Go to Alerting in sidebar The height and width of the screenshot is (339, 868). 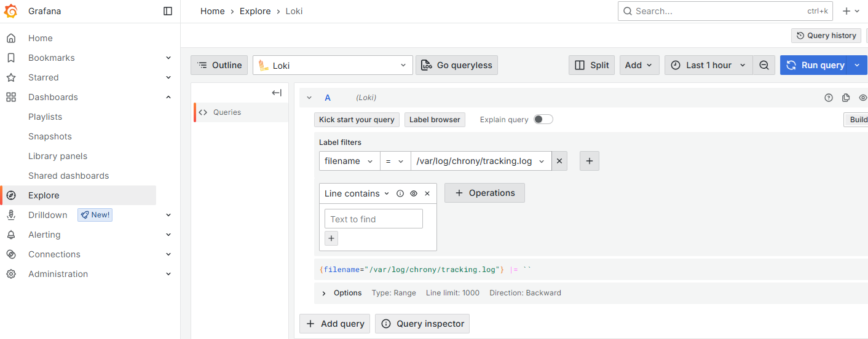44,235
